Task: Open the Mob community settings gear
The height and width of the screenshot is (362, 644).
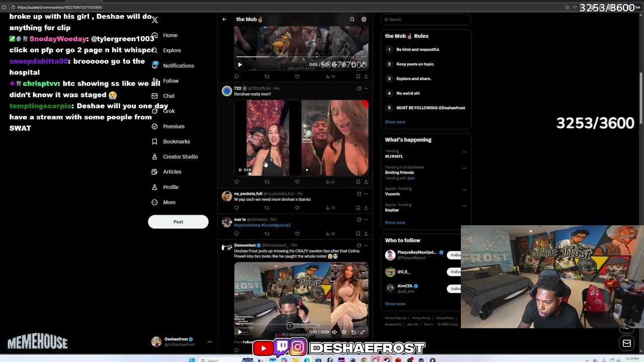Action: point(364,19)
